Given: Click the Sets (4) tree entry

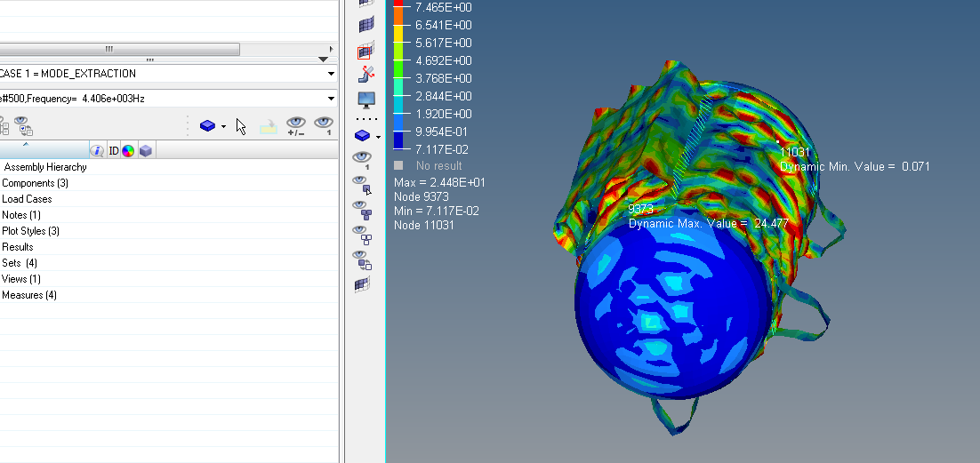Looking at the screenshot, I should 20,263.
